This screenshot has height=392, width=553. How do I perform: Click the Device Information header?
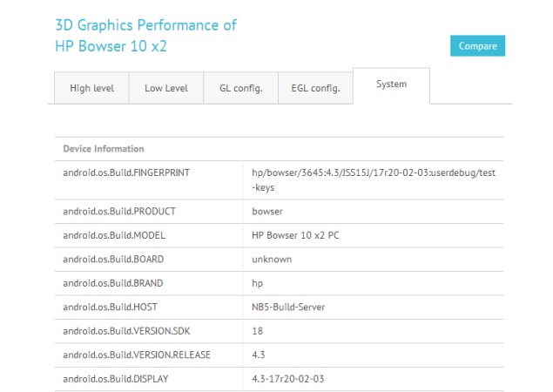[104, 149]
